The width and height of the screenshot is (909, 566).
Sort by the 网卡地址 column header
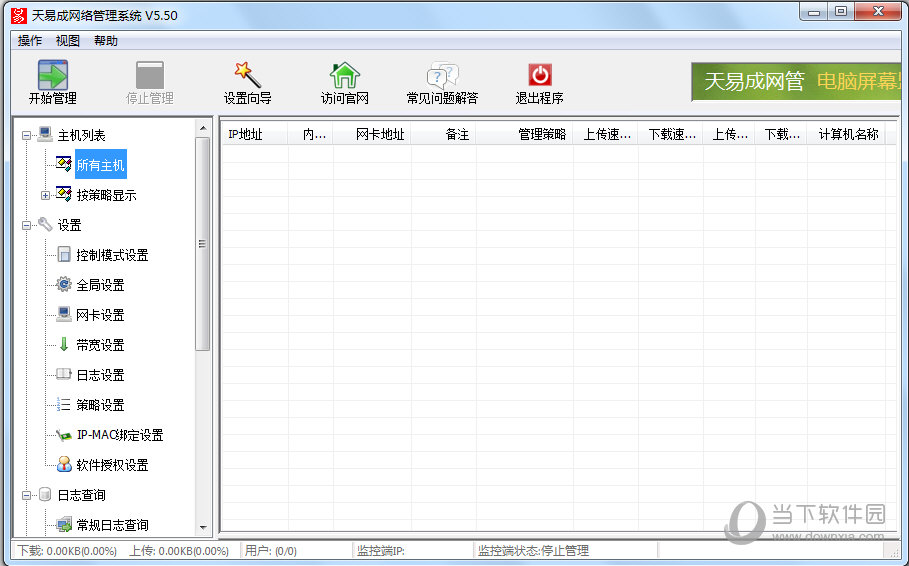coord(372,134)
